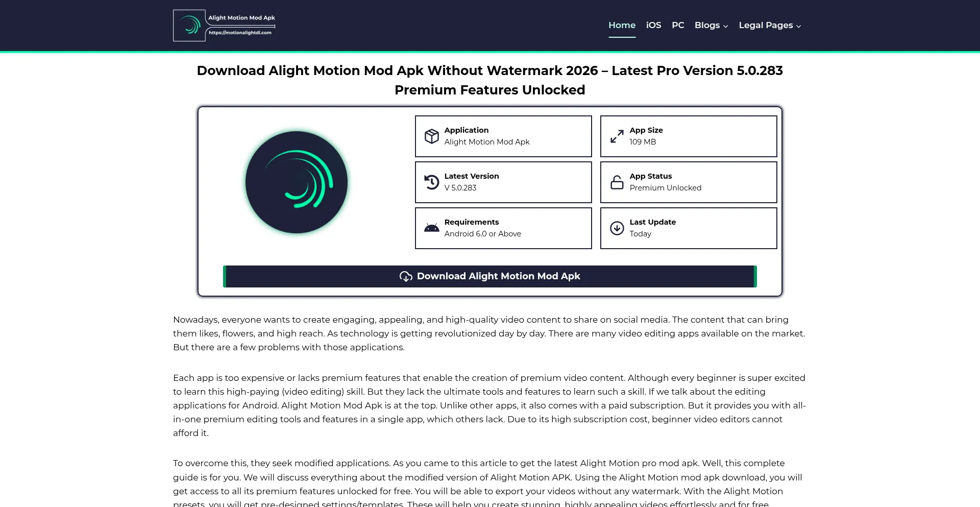The image size is (980, 507).
Task: Go to the iOS page
Action: (653, 25)
